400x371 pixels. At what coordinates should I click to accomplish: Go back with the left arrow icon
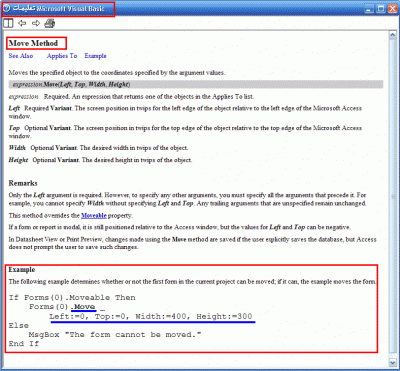pos(22,23)
